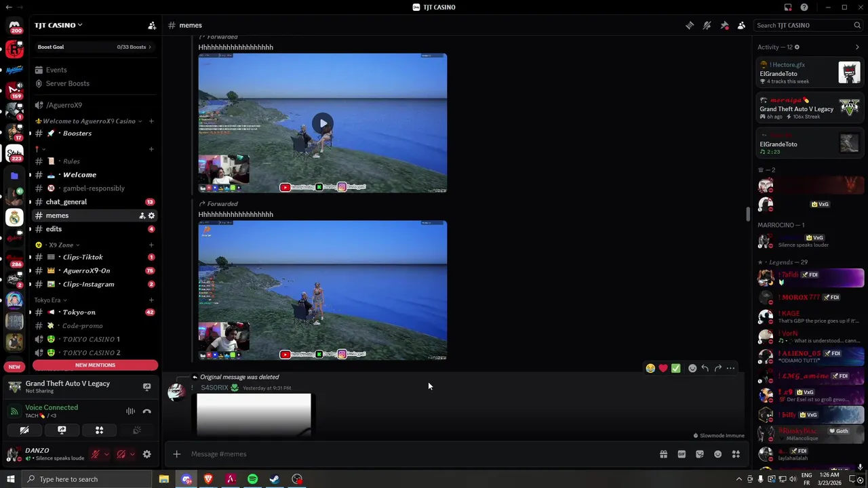Collapse Welcome to AguerroX9 Casino category
This screenshot has height=488, width=868.
coord(89,121)
